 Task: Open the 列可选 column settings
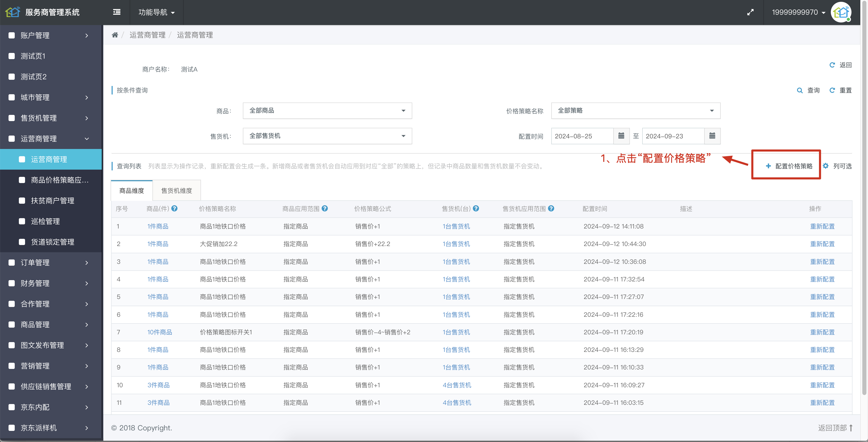pos(837,166)
